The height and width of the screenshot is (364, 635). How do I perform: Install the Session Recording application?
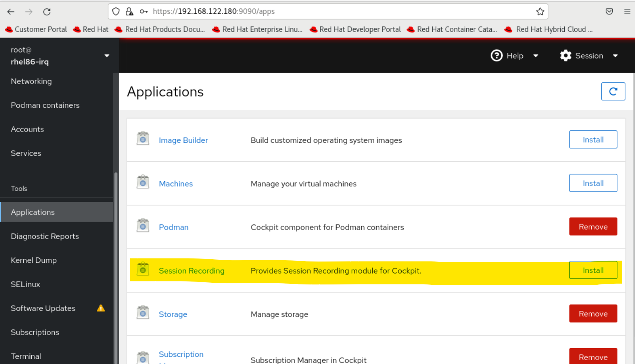point(593,270)
